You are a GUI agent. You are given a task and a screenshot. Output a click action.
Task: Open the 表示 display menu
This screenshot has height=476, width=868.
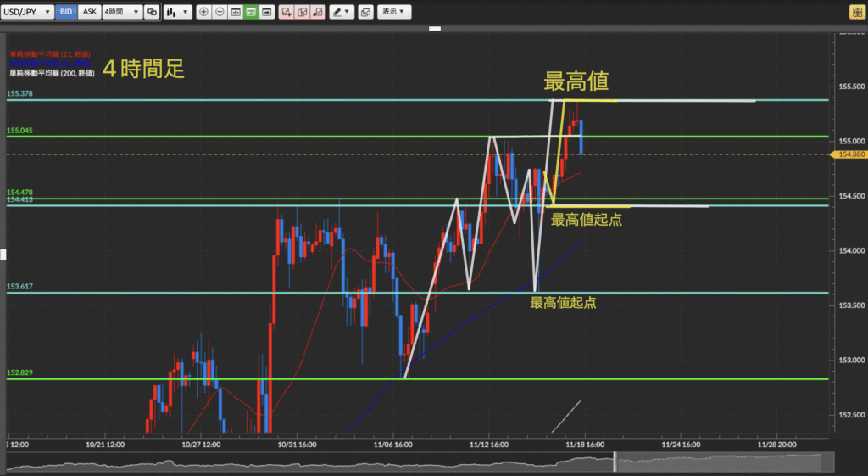pos(392,13)
